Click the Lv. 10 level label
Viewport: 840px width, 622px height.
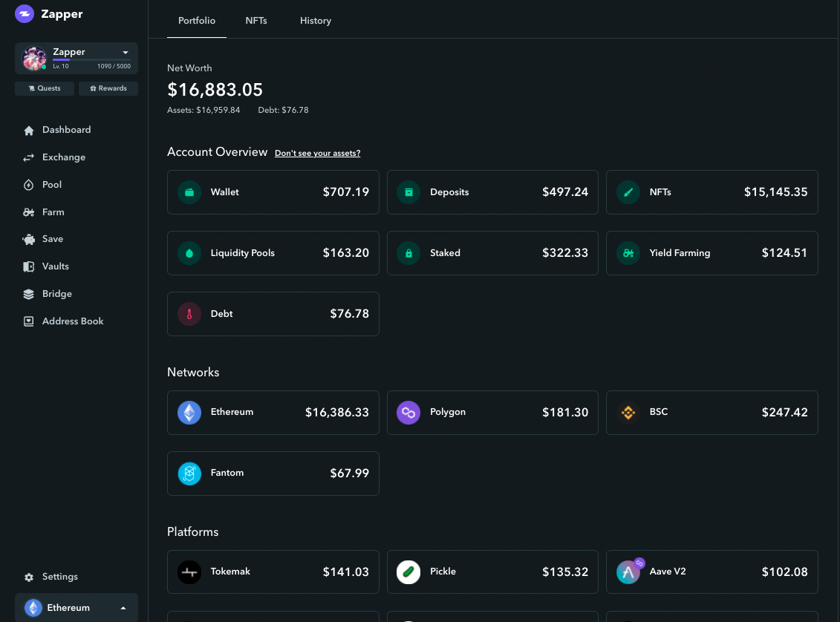coord(61,66)
